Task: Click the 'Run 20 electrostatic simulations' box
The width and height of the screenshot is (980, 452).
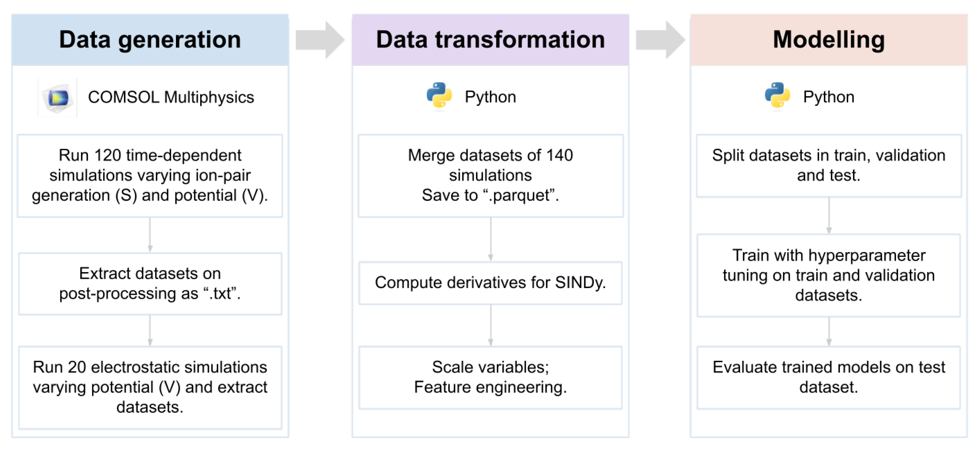Action: coord(150,387)
